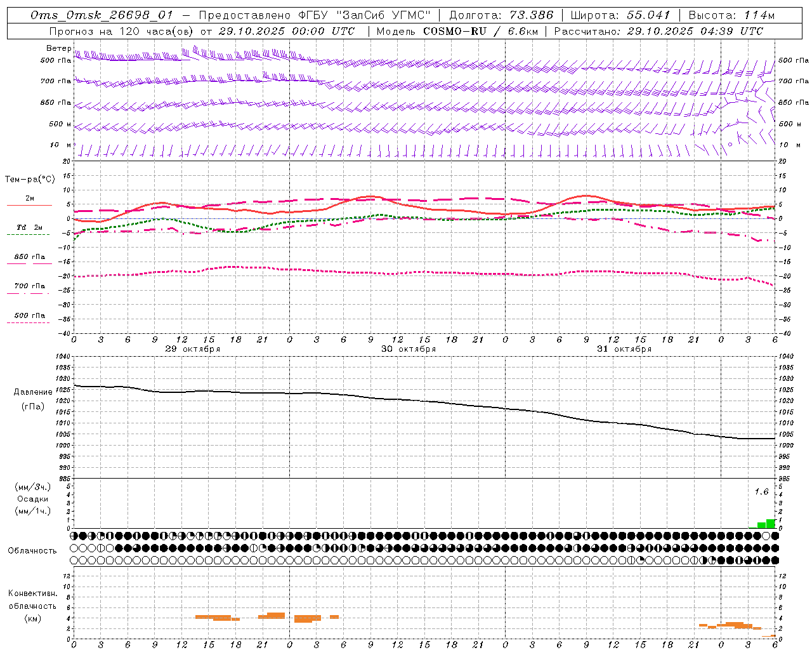Click the '20' tick on left temperature axis
The image size is (812, 650).
[67, 161]
